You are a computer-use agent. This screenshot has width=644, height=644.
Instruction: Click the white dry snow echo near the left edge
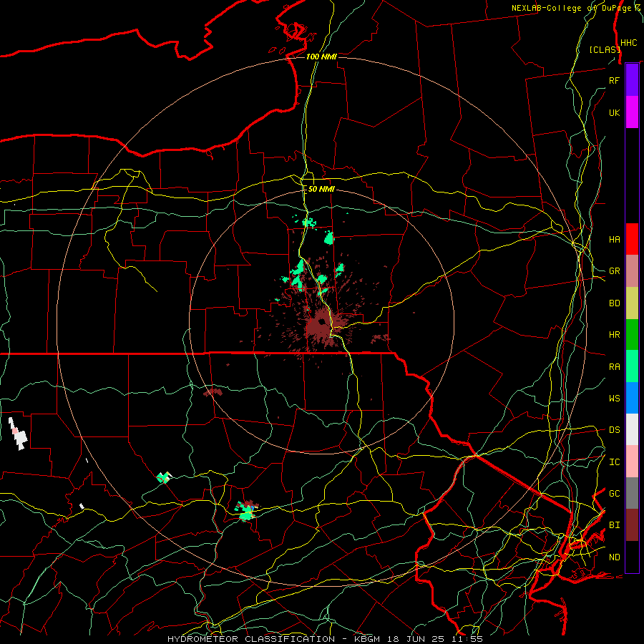(18, 434)
